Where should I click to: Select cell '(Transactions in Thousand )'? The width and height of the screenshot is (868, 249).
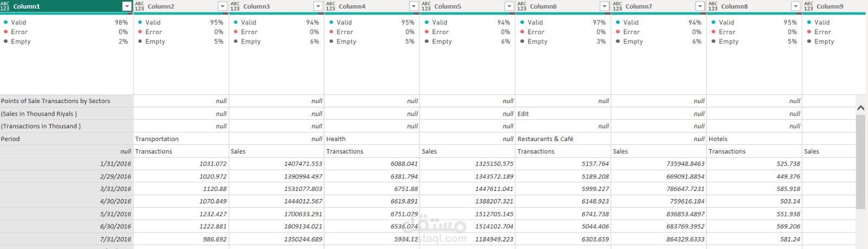point(66,126)
